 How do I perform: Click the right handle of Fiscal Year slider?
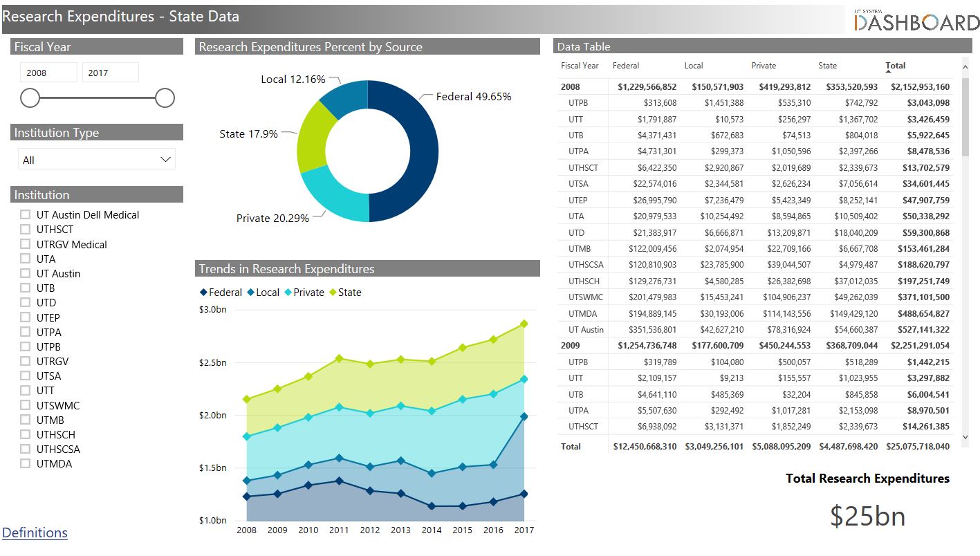tap(165, 98)
